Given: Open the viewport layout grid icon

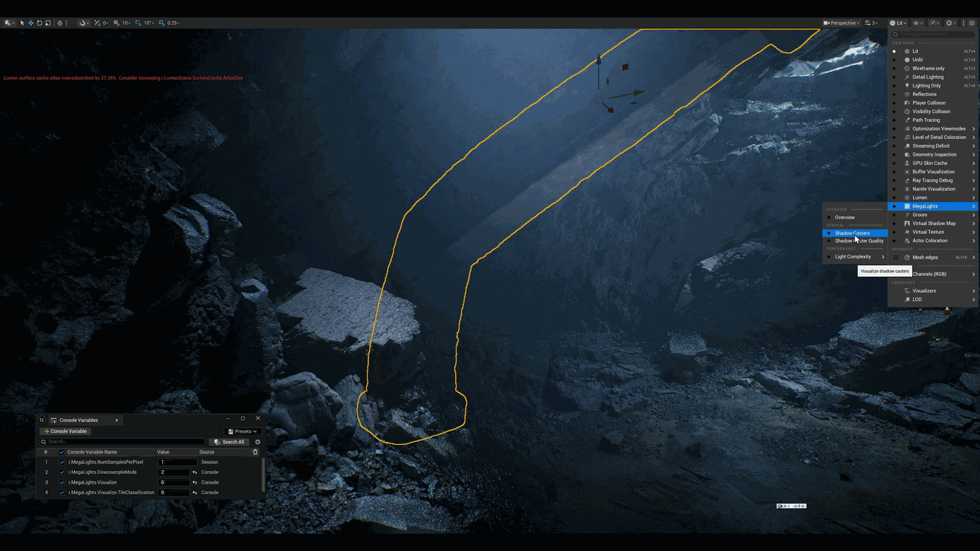Looking at the screenshot, I should point(972,23).
